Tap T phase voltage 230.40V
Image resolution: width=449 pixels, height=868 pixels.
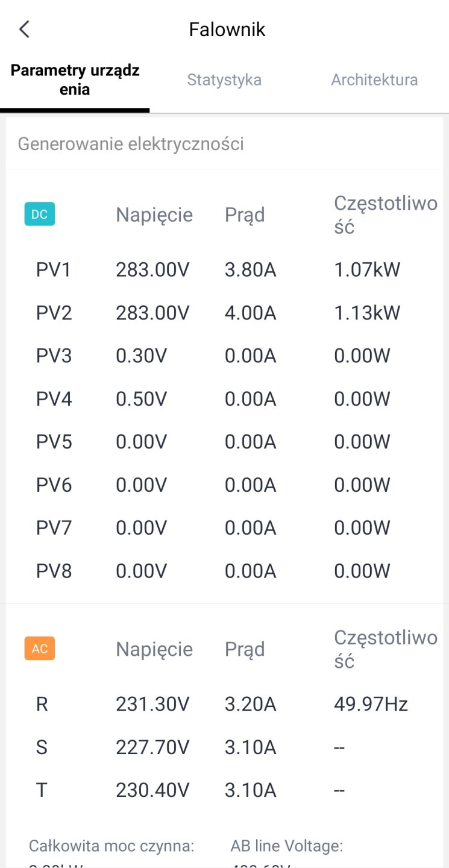pos(152,790)
